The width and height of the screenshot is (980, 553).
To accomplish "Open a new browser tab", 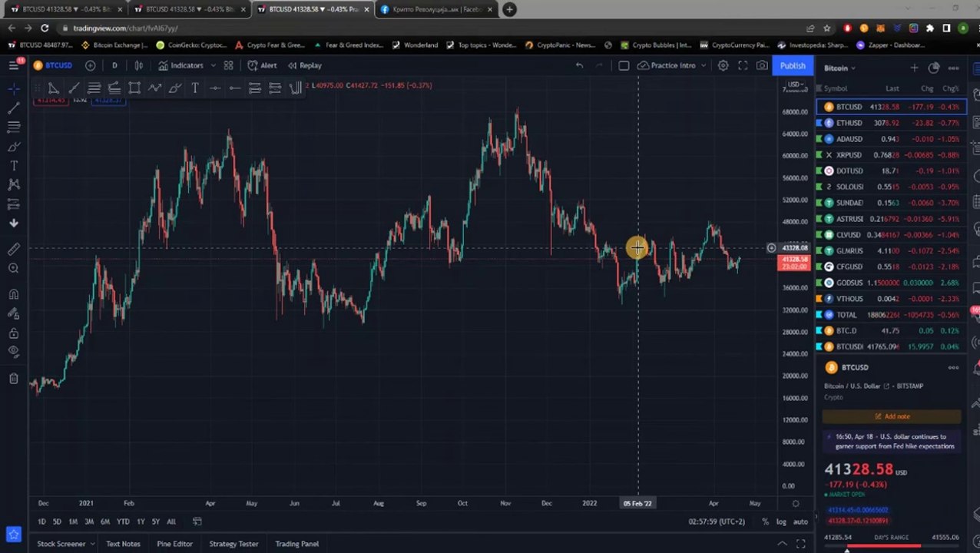I will click(509, 9).
